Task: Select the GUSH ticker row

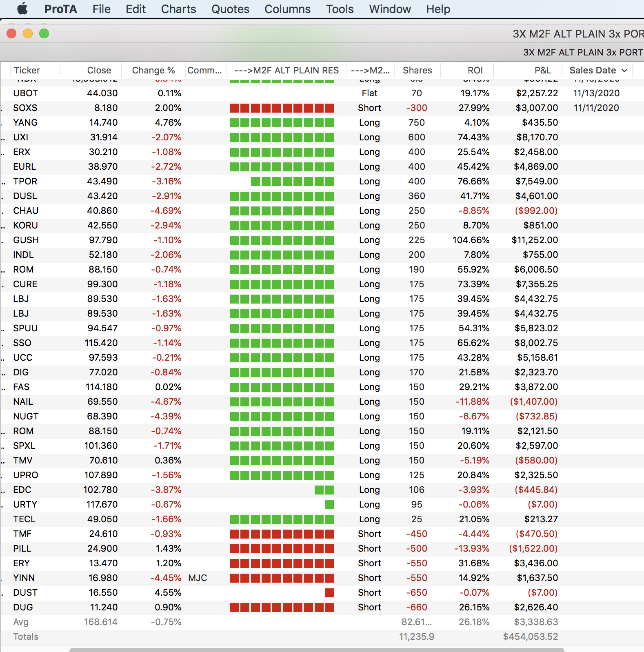Action: point(26,240)
